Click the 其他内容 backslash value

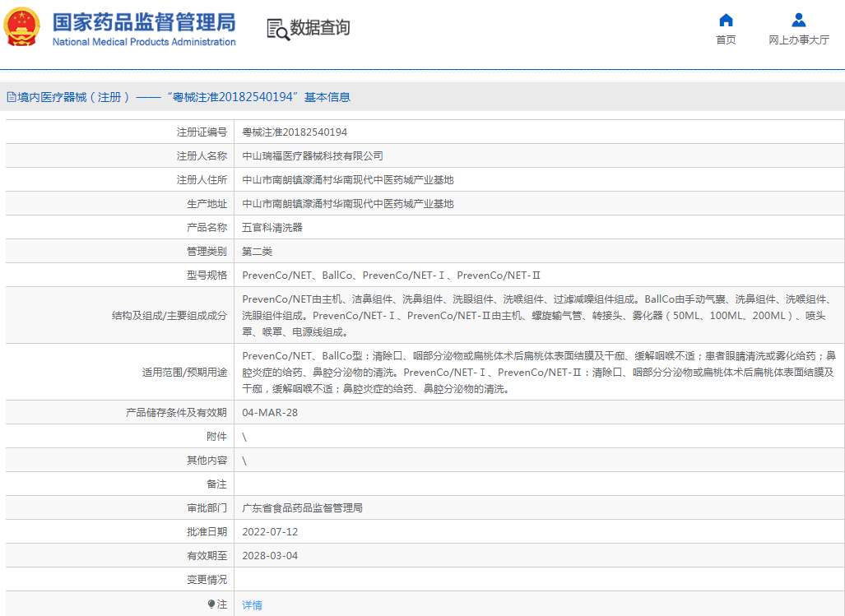pos(244,461)
